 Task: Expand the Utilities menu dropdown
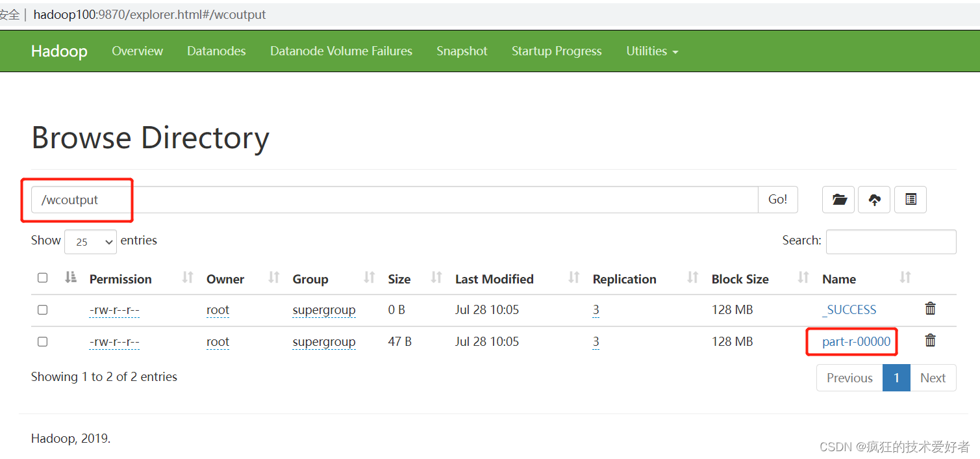[651, 51]
